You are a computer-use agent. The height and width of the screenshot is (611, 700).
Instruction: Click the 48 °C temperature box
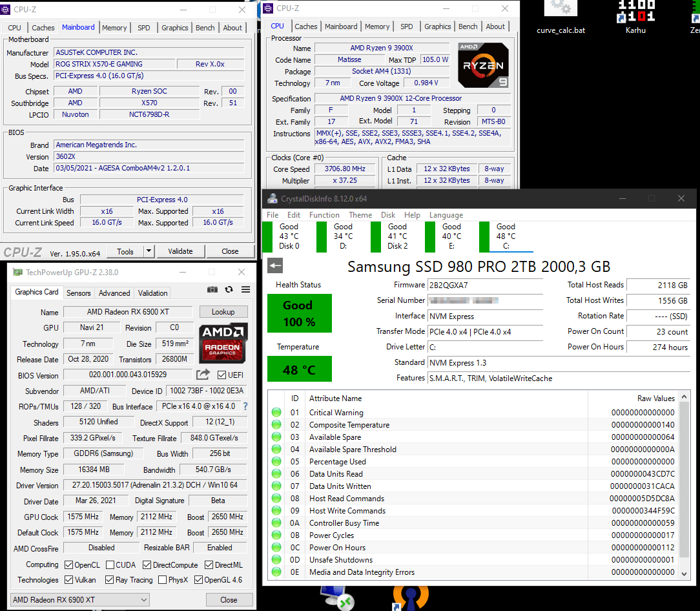pyautogui.click(x=299, y=369)
